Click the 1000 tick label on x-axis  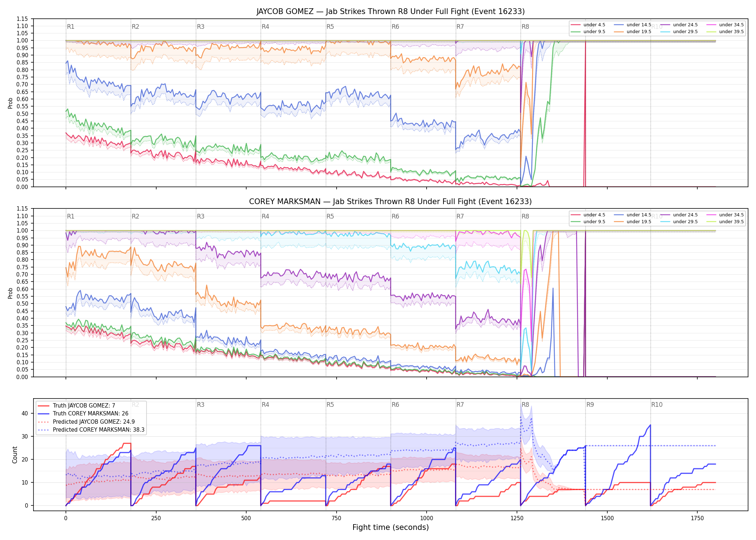[x=427, y=518]
